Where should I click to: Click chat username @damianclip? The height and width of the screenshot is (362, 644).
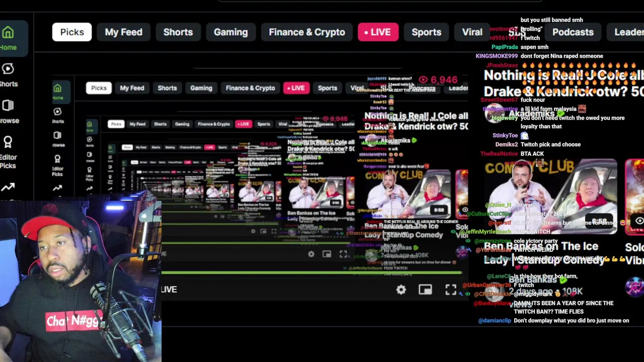[495, 321]
